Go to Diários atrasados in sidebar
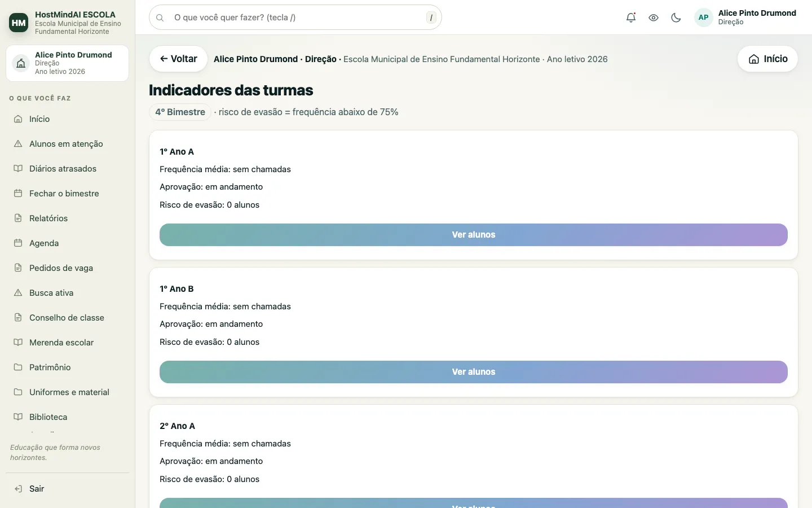 67,169
